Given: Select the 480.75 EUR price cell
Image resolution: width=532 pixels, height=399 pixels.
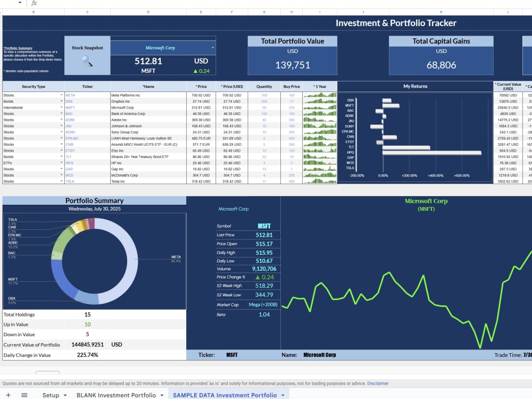Looking at the screenshot, I should (201, 138).
